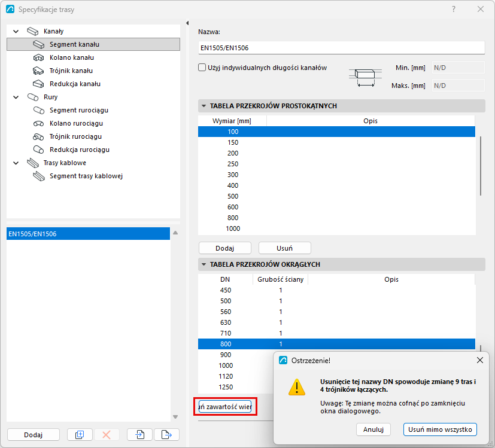Delete the specification using the red X icon
This screenshot has width=495, height=448.
[107, 435]
